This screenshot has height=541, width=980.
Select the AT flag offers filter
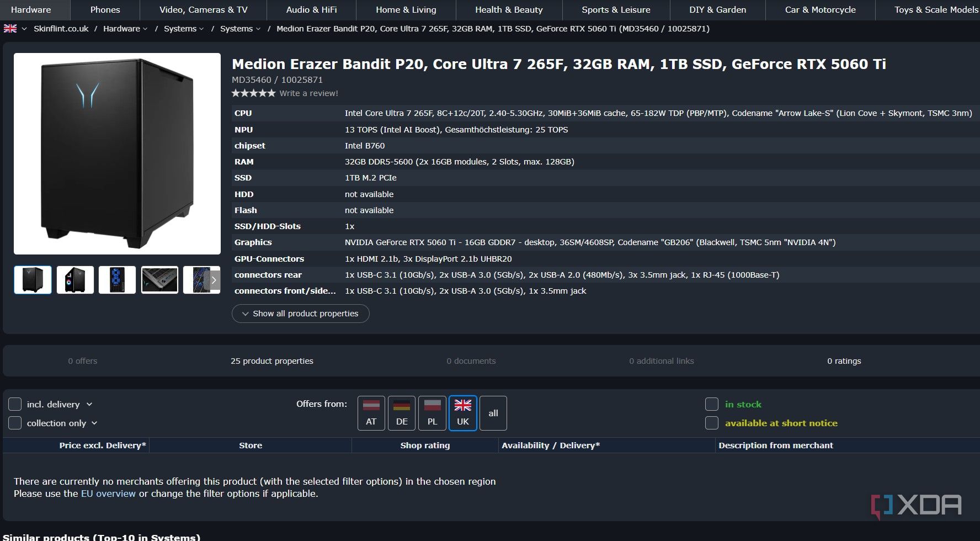pos(371,413)
